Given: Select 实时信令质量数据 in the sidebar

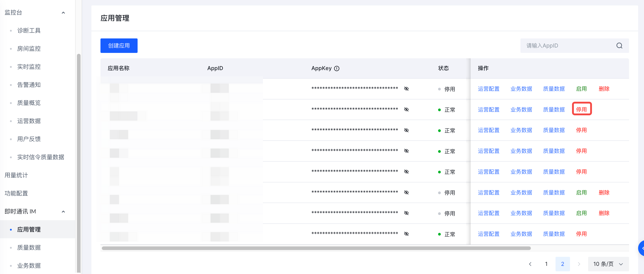Looking at the screenshot, I should tap(41, 157).
